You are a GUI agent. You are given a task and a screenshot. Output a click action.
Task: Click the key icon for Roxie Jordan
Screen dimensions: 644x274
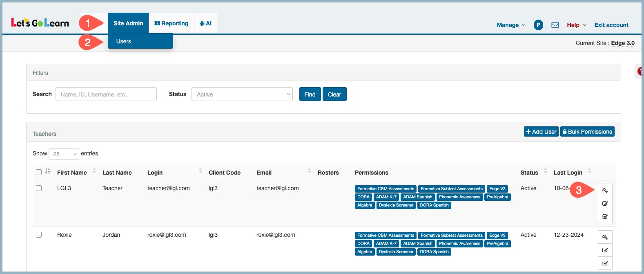pyautogui.click(x=605, y=237)
